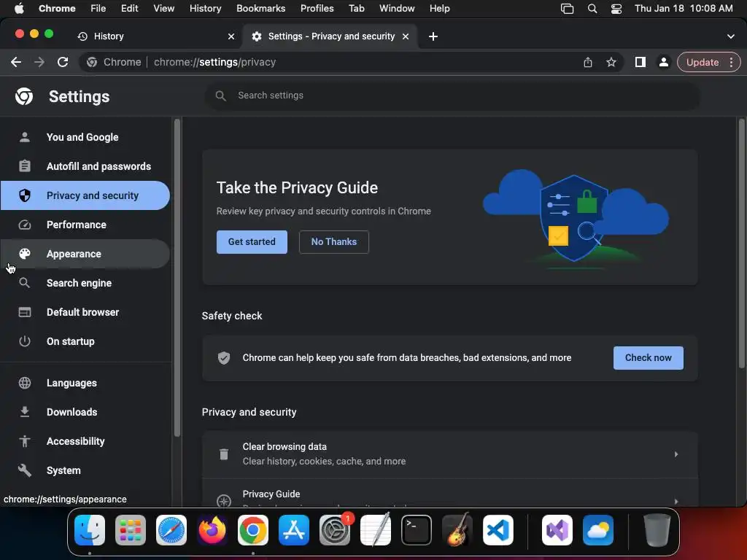Switch to the History tab

155,36
